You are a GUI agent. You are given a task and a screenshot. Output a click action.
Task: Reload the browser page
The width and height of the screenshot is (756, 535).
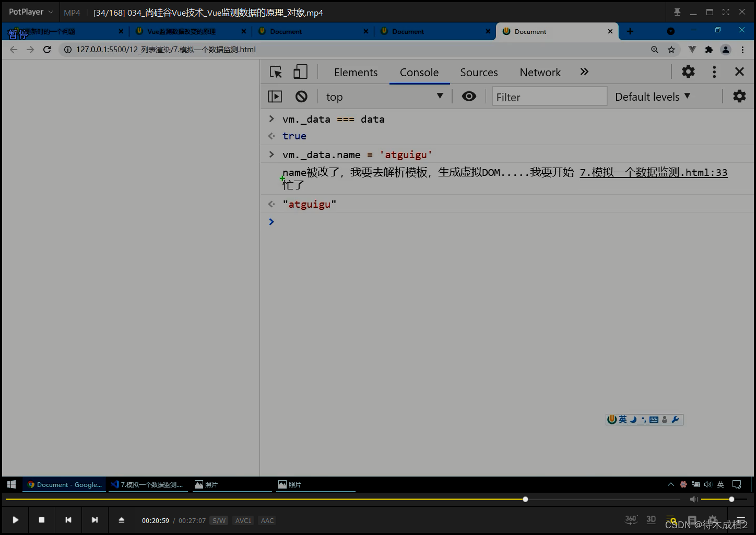click(47, 50)
